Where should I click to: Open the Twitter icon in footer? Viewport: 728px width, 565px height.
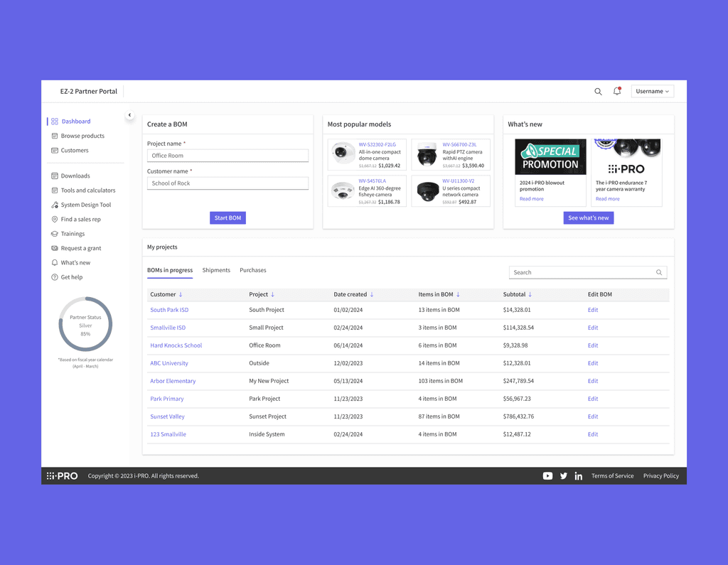click(x=564, y=476)
